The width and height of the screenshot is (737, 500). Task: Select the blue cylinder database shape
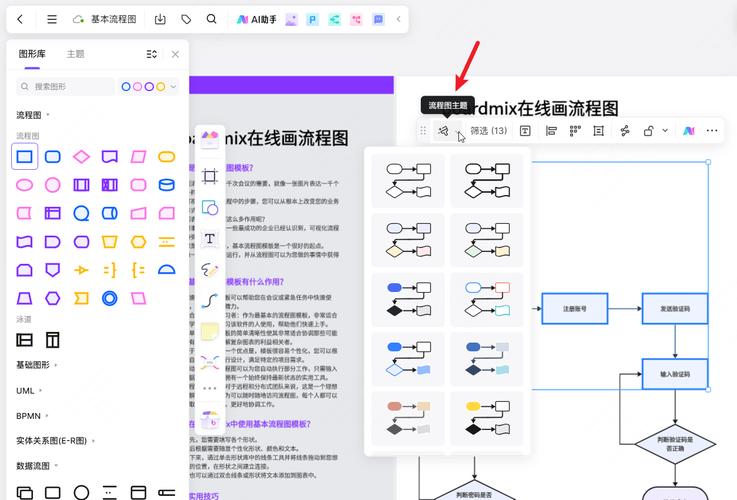166,185
